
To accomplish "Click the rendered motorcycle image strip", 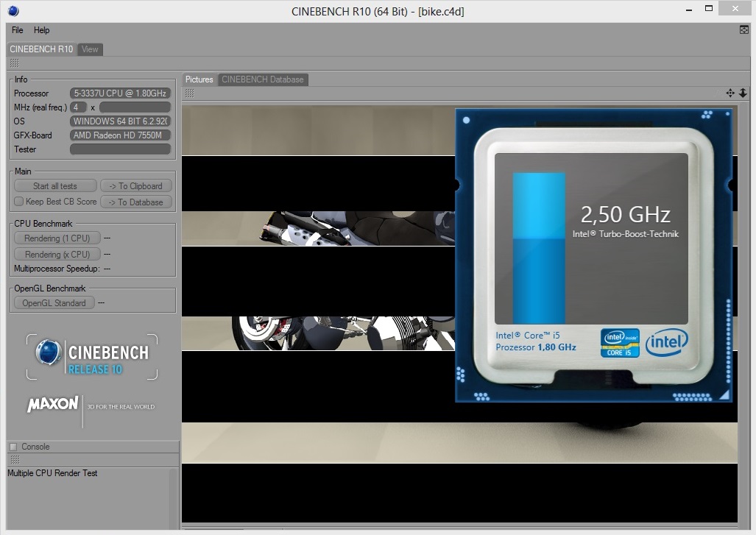I will tap(318, 228).
